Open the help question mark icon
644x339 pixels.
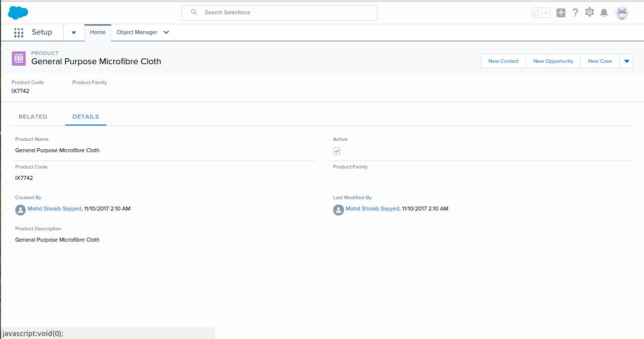coord(575,13)
